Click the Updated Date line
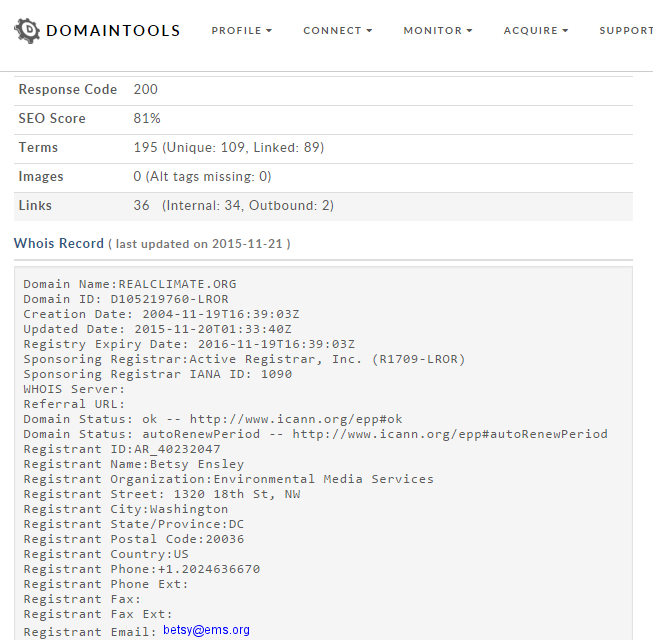This screenshot has width=653, height=640. click(157, 329)
